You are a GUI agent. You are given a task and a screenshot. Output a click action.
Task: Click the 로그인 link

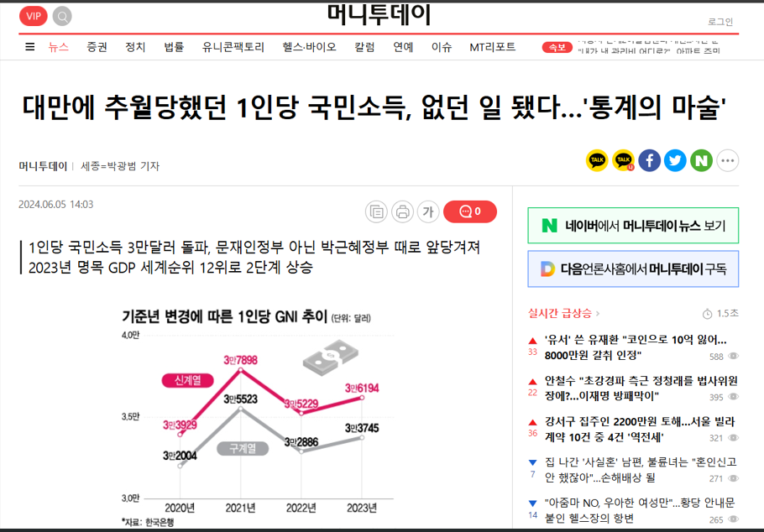720,22
